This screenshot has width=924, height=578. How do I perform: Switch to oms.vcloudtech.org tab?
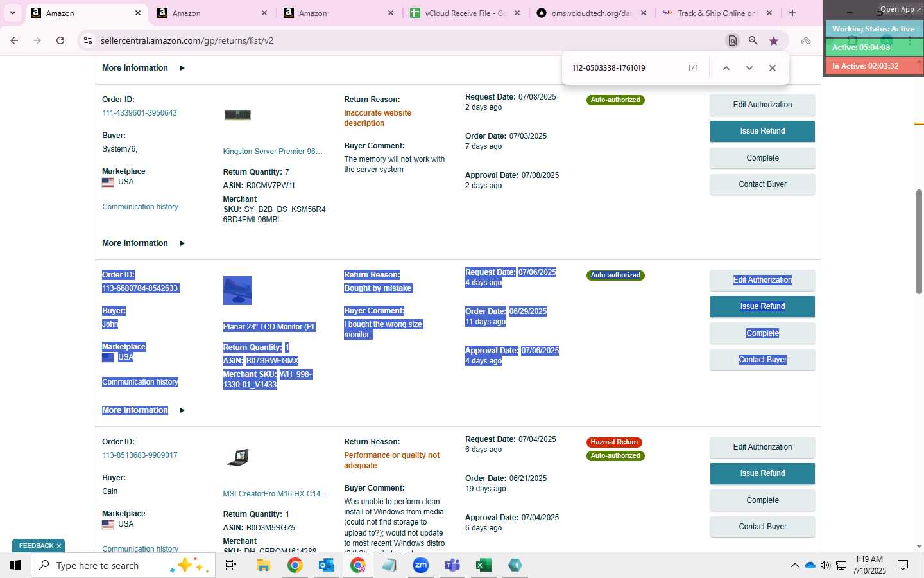592,13
